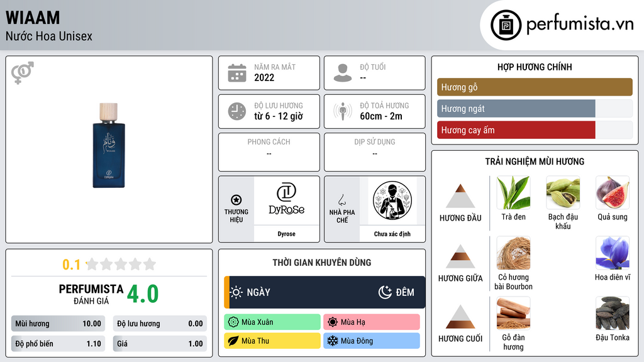
Task: Open the Dyrose brand logo
Action: [287, 200]
